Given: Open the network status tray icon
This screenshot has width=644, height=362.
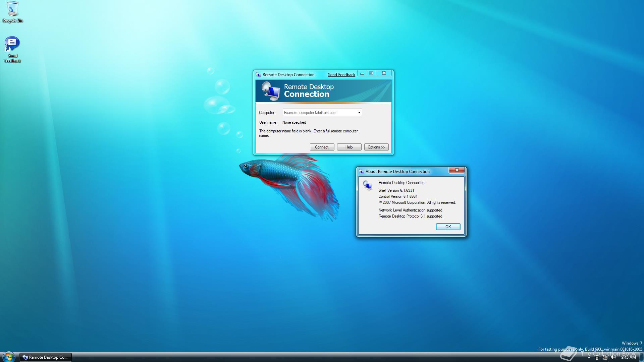Looking at the screenshot, I should 605,357.
